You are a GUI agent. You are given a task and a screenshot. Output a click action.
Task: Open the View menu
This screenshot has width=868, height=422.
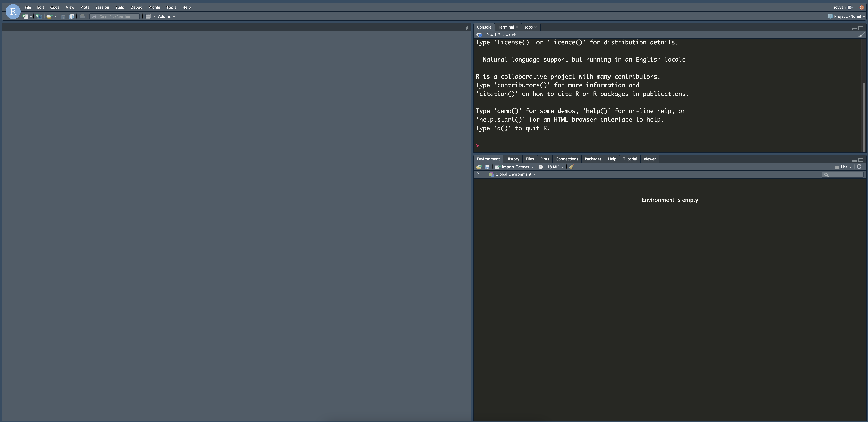[70, 7]
